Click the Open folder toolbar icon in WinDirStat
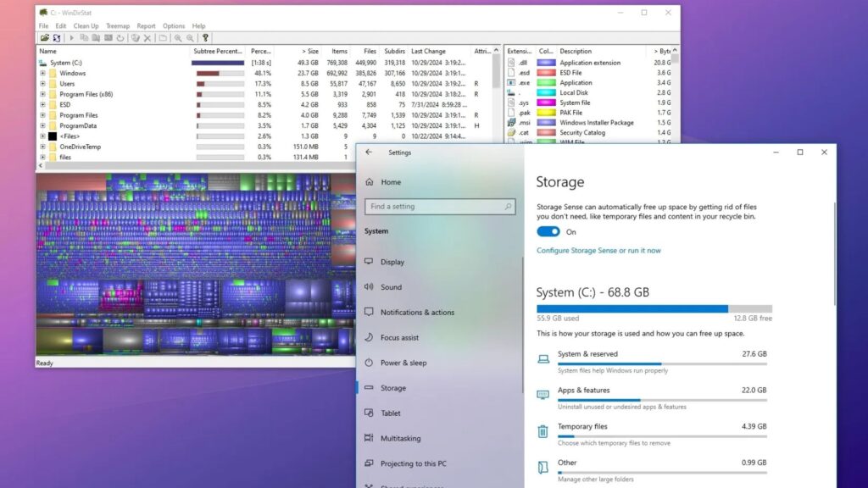868x488 pixels. pos(44,38)
